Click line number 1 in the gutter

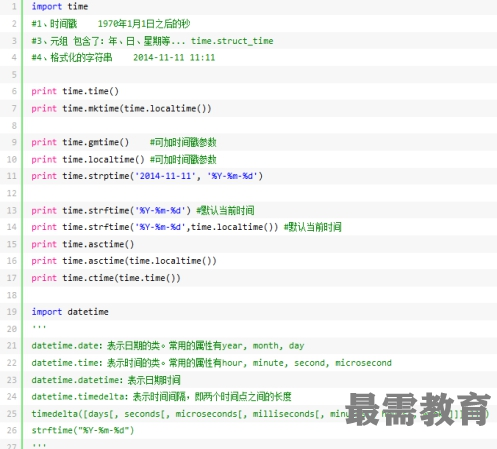click(x=14, y=7)
